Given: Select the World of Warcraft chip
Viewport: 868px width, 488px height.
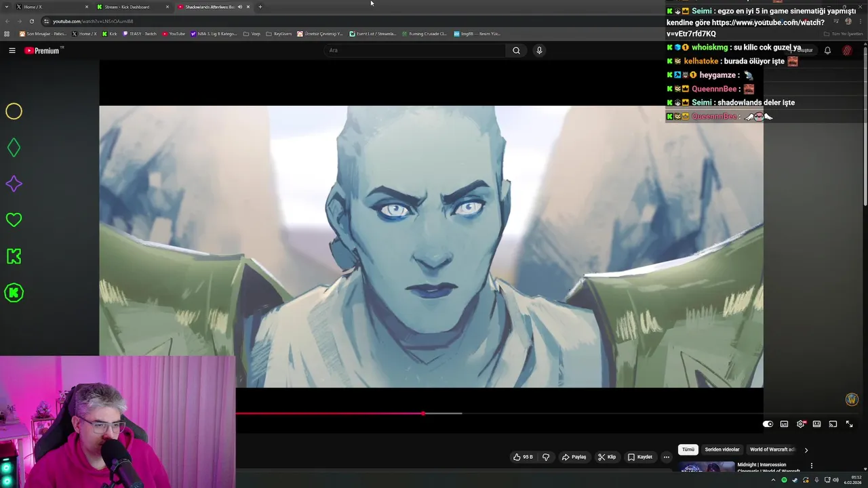Looking at the screenshot, I should click(x=772, y=449).
